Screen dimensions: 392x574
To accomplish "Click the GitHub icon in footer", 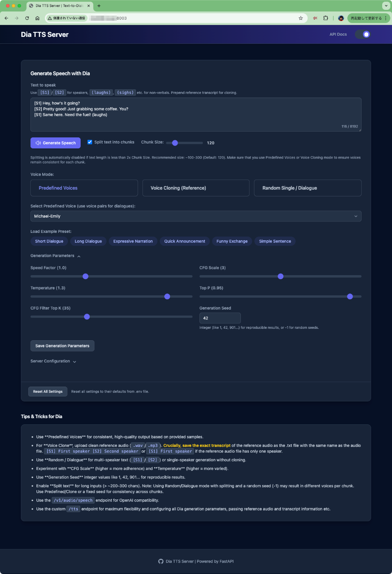I will tap(161, 561).
